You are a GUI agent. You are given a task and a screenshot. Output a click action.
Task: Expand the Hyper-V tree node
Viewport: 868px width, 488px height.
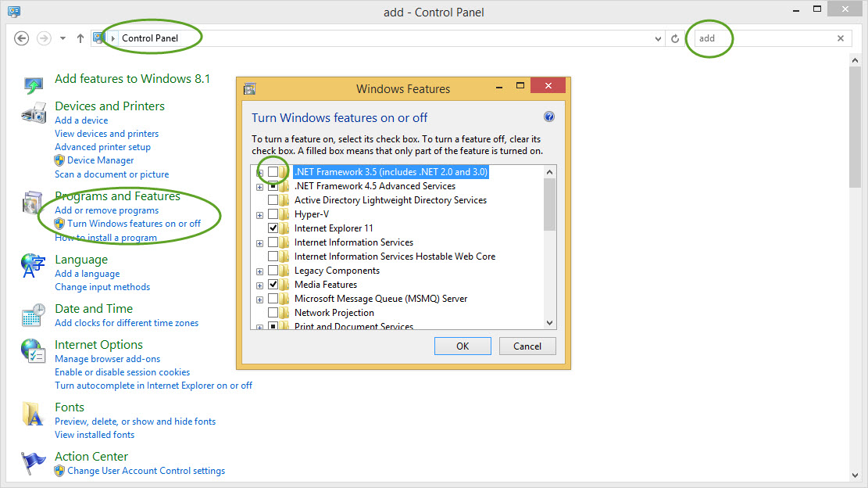pos(259,213)
